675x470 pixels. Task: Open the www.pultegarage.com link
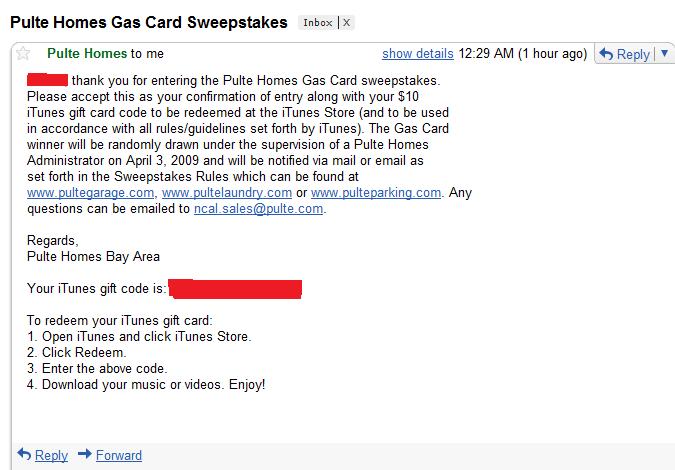coord(91,192)
